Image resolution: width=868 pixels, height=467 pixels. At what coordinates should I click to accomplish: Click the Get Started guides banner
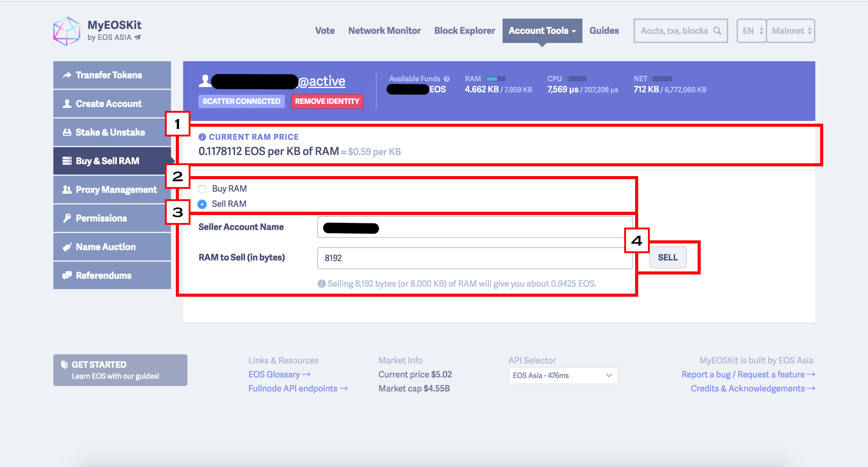coord(120,370)
